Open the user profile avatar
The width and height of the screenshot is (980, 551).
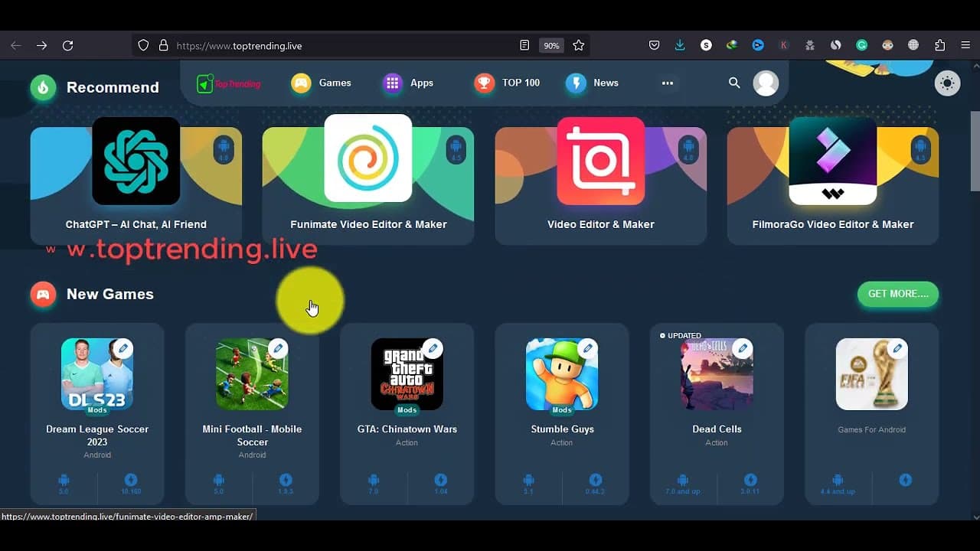pyautogui.click(x=766, y=83)
